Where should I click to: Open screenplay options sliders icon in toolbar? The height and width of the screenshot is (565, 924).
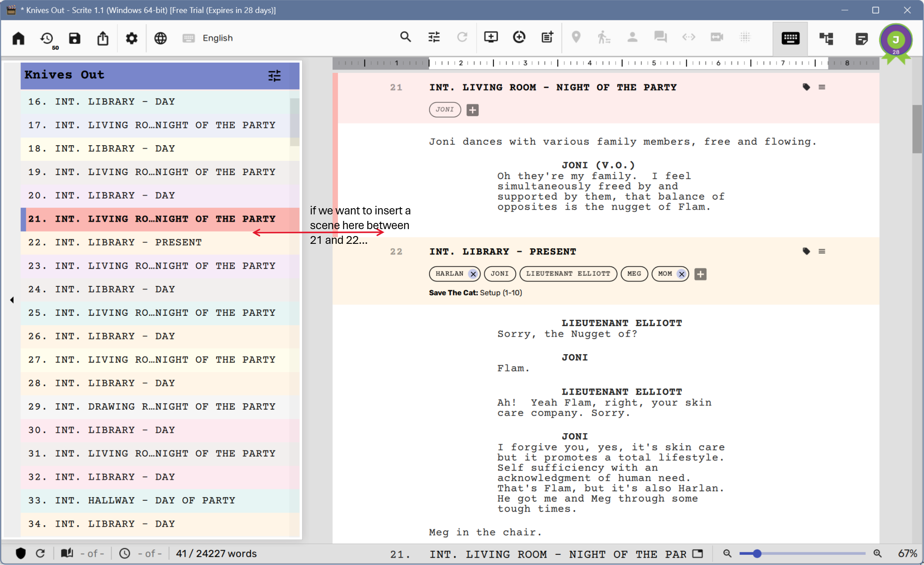coord(434,37)
